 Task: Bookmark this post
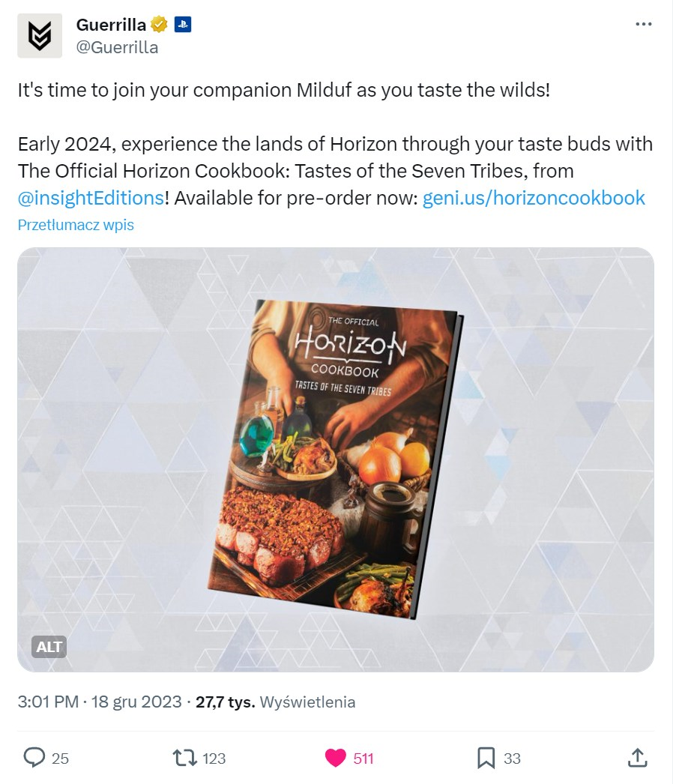[486, 758]
